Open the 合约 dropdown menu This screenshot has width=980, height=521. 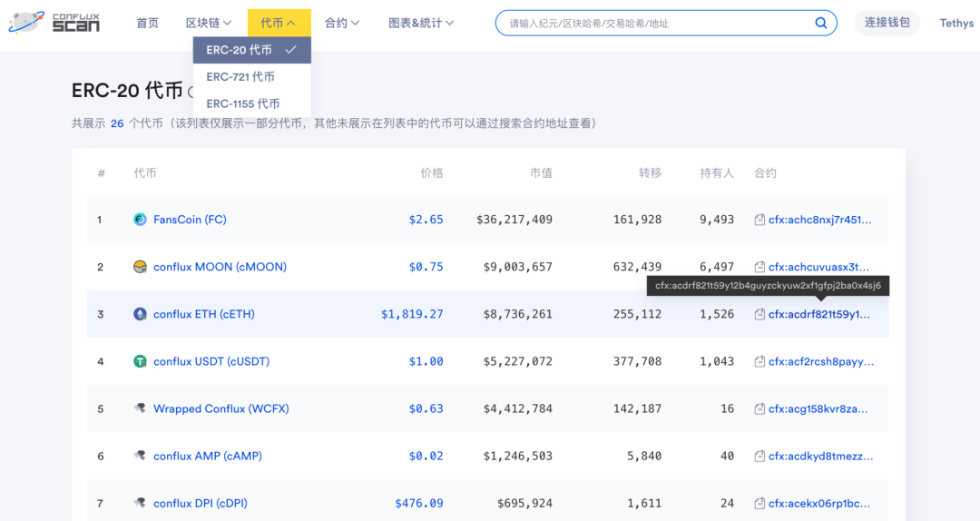(x=342, y=23)
